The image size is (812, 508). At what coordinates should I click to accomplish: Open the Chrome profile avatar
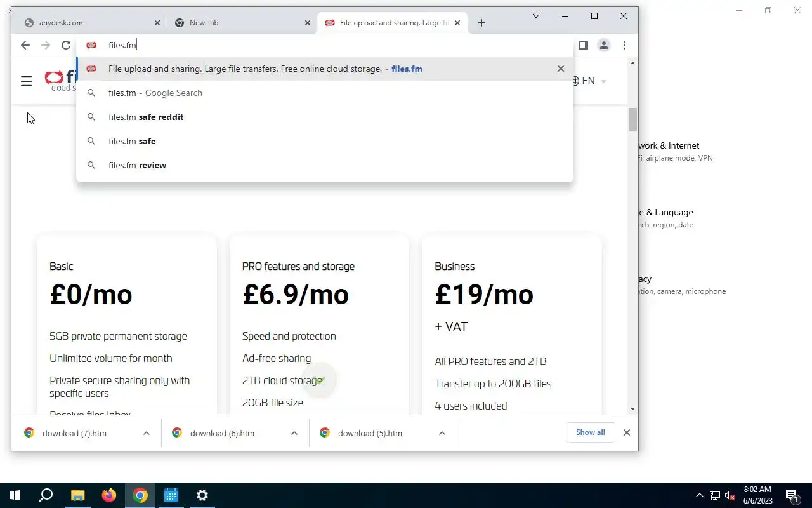(x=604, y=45)
